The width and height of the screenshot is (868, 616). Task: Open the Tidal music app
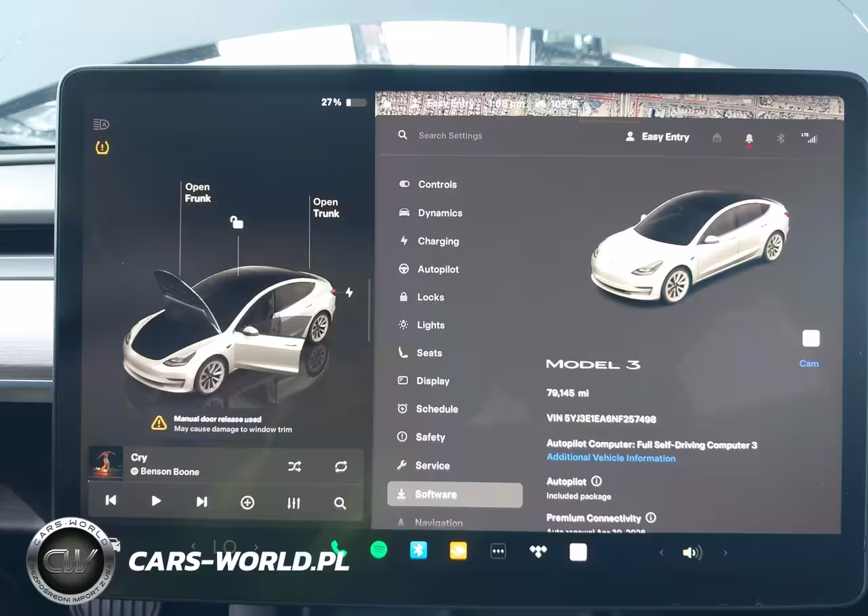click(x=538, y=552)
